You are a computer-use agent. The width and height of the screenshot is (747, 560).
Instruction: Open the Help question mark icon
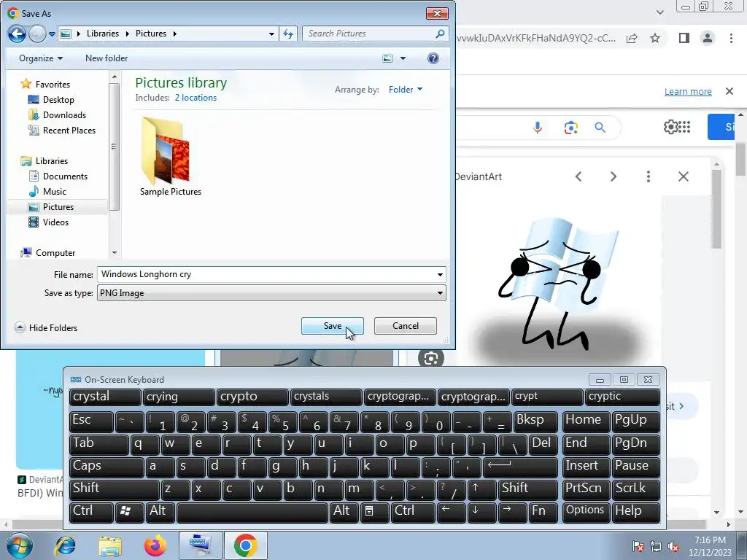[x=433, y=58]
